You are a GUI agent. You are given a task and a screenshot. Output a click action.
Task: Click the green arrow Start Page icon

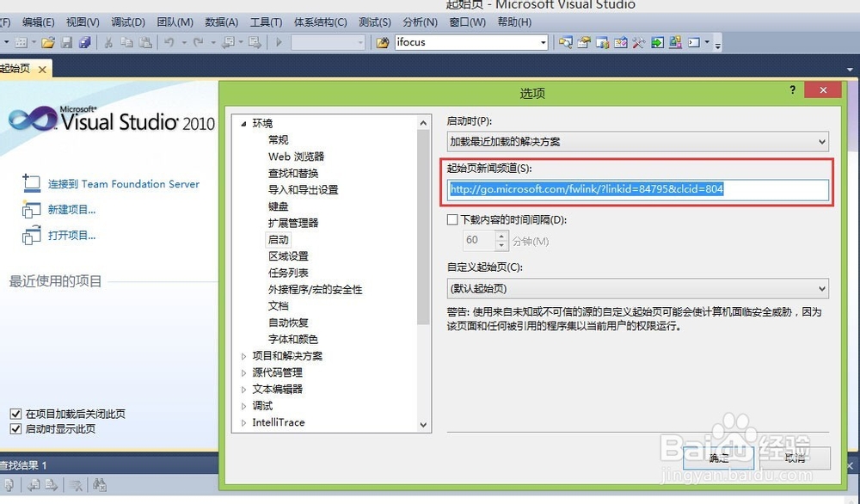pyautogui.click(x=657, y=42)
